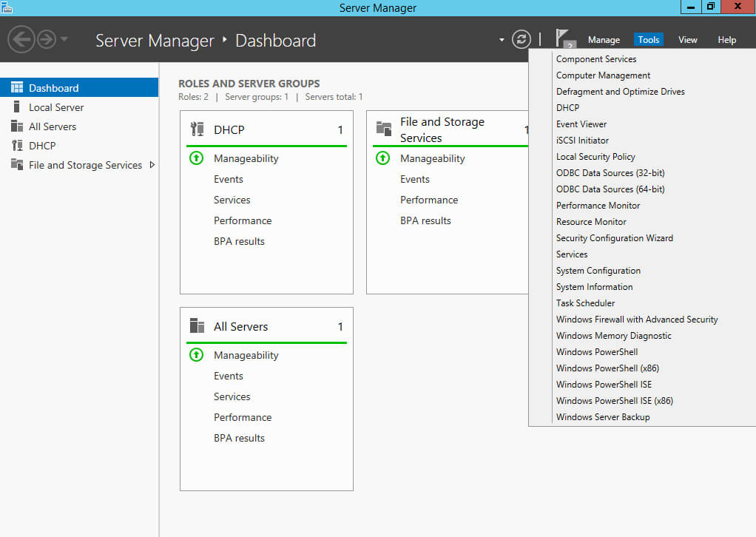Expand File and Storage Services sidebar arrow
This screenshot has height=537, width=756.
point(152,165)
